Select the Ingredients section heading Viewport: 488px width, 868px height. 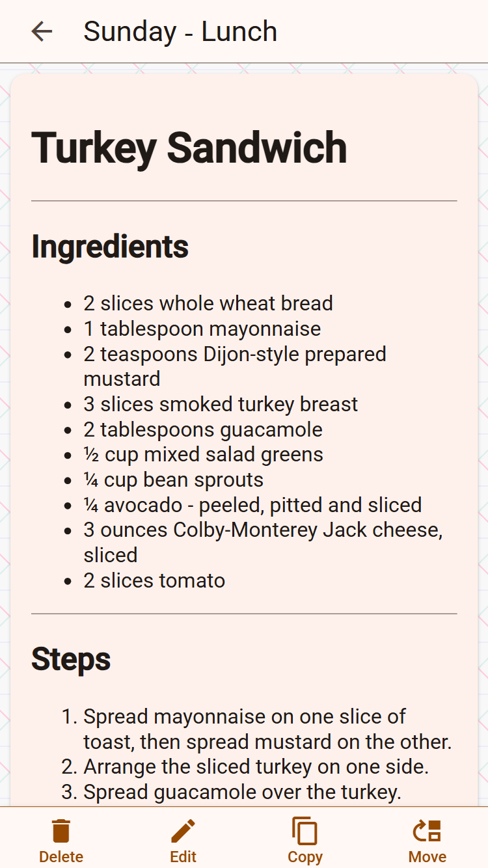coord(110,247)
